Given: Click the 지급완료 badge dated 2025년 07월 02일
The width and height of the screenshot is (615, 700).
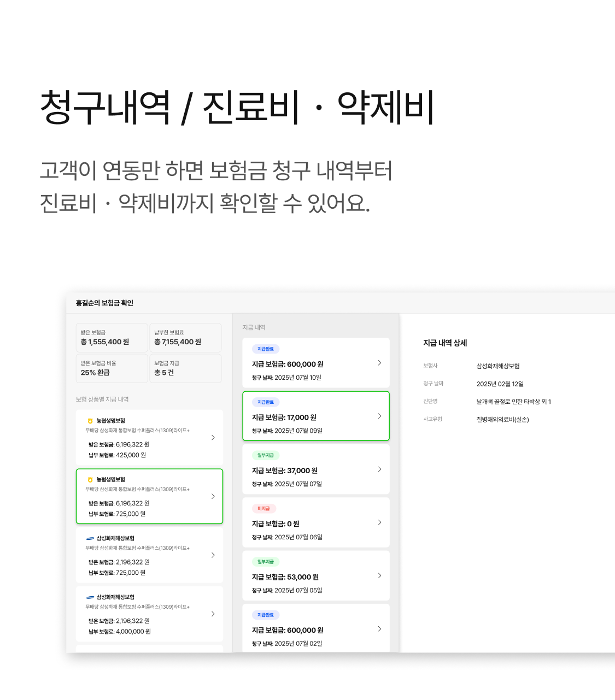Looking at the screenshot, I should point(265,615).
